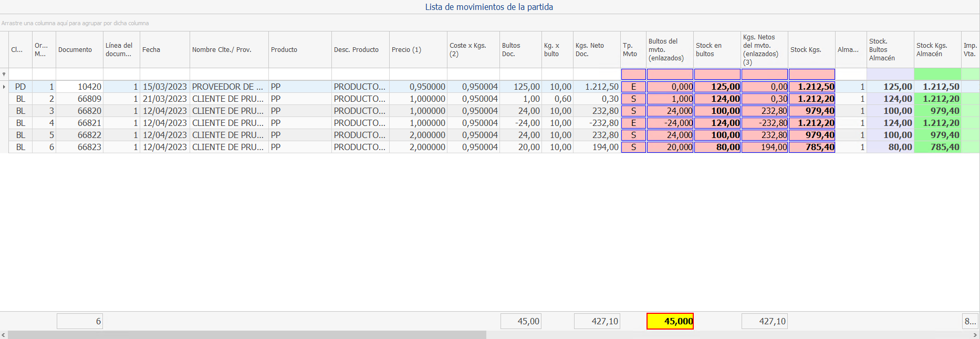Click pink filter cell under Tp. Mvto

[x=633, y=75]
